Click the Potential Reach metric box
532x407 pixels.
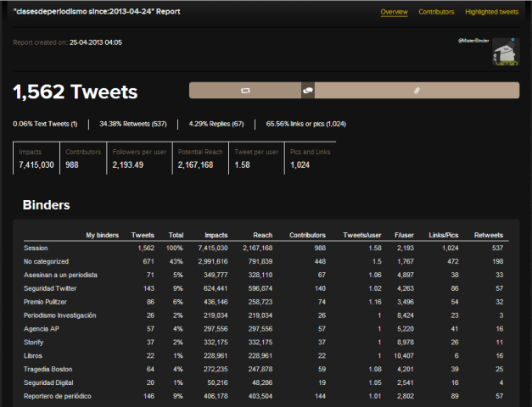pyautogui.click(x=200, y=159)
